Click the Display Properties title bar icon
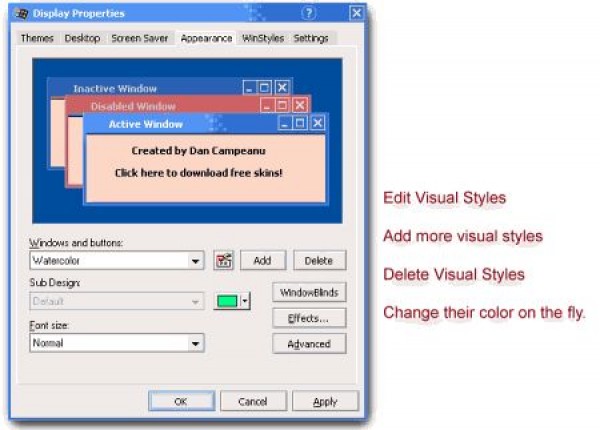The width and height of the screenshot is (600, 430). coord(21,13)
